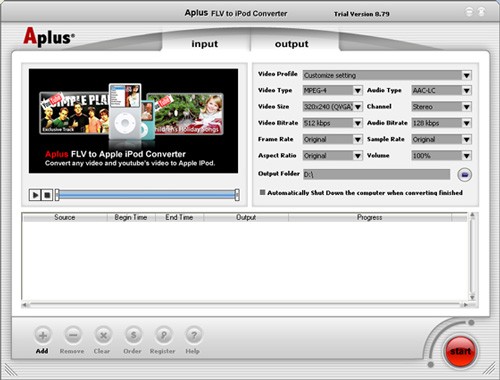Minimize the converter window
500x380 pixels.
tap(469, 12)
